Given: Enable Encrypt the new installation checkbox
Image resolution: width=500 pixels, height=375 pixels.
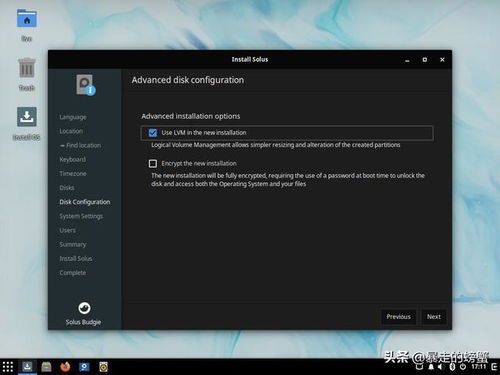Looking at the screenshot, I should point(153,163).
